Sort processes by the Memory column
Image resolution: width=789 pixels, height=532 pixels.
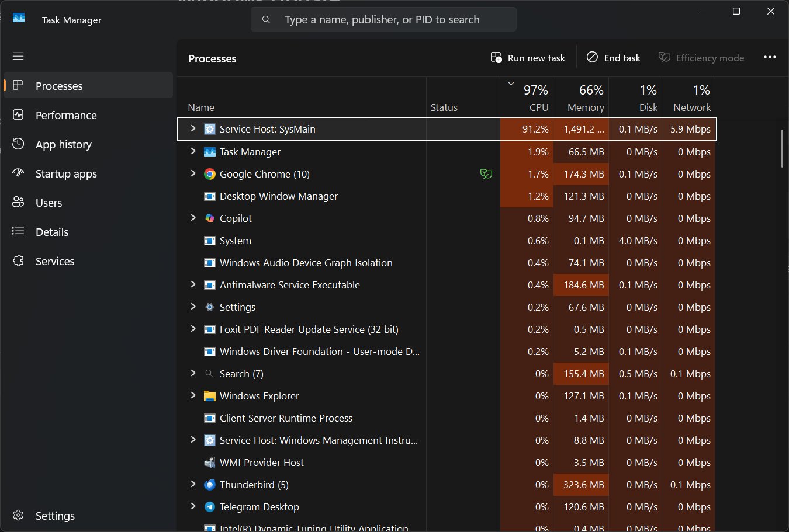point(585,98)
